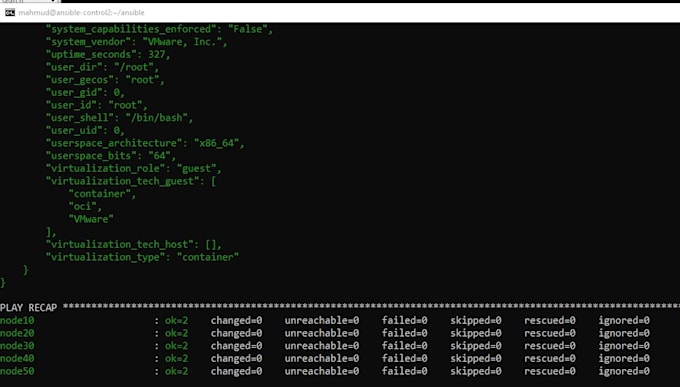Click rescued=0 in the node40 row
This screenshot has height=387, width=680.
(x=550, y=358)
